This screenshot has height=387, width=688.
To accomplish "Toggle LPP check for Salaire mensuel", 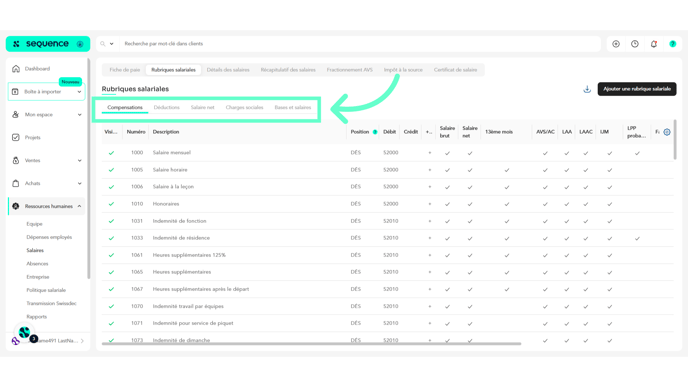I will click(637, 153).
